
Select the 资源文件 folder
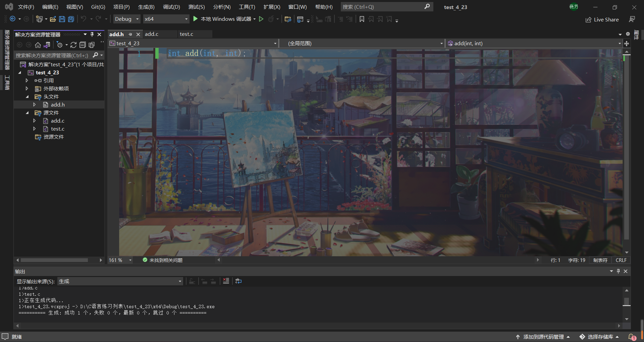click(53, 137)
